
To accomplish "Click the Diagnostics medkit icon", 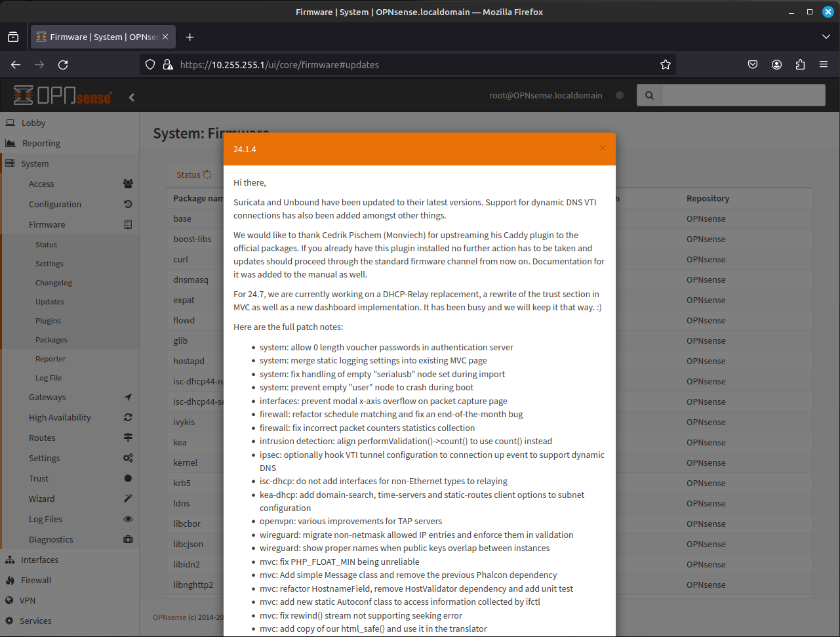I will click(x=128, y=539).
